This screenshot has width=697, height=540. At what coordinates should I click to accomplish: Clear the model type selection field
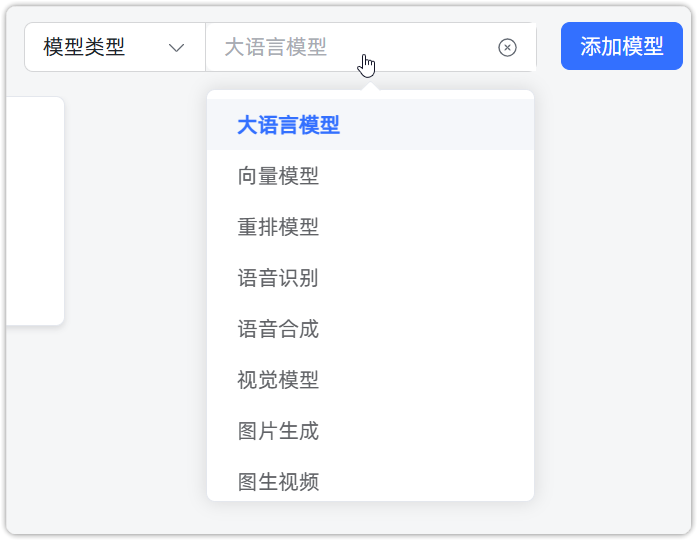point(508,47)
